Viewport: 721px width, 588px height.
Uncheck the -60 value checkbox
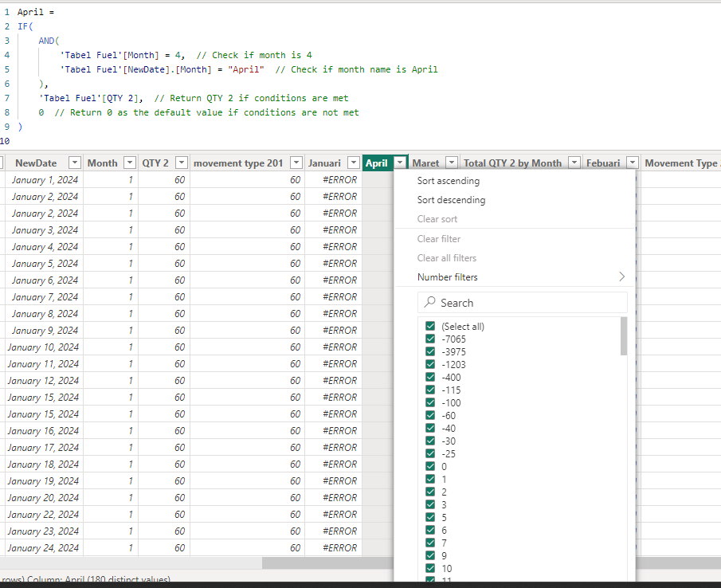[430, 415]
